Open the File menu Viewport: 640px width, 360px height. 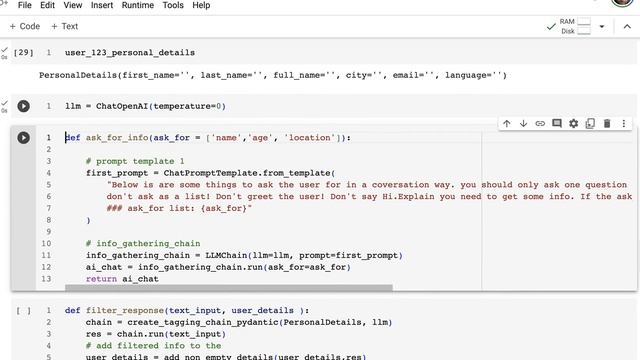pyautogui.click(x=24, y=5)
